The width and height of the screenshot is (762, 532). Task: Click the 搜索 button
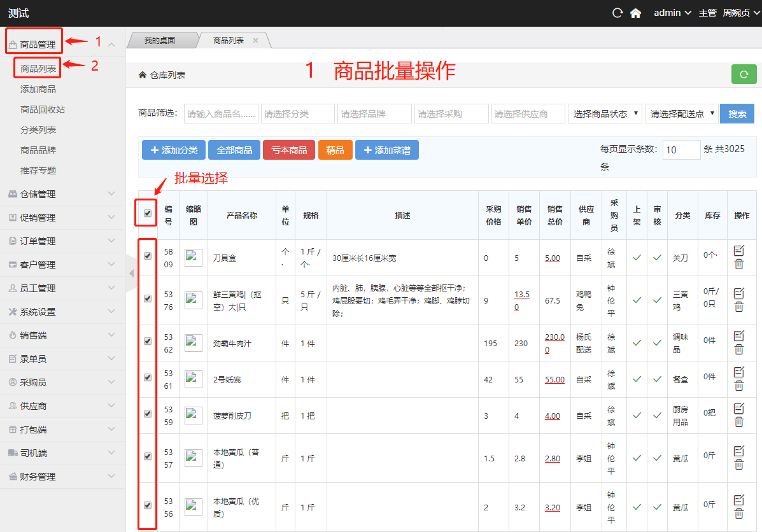[737, 114]
